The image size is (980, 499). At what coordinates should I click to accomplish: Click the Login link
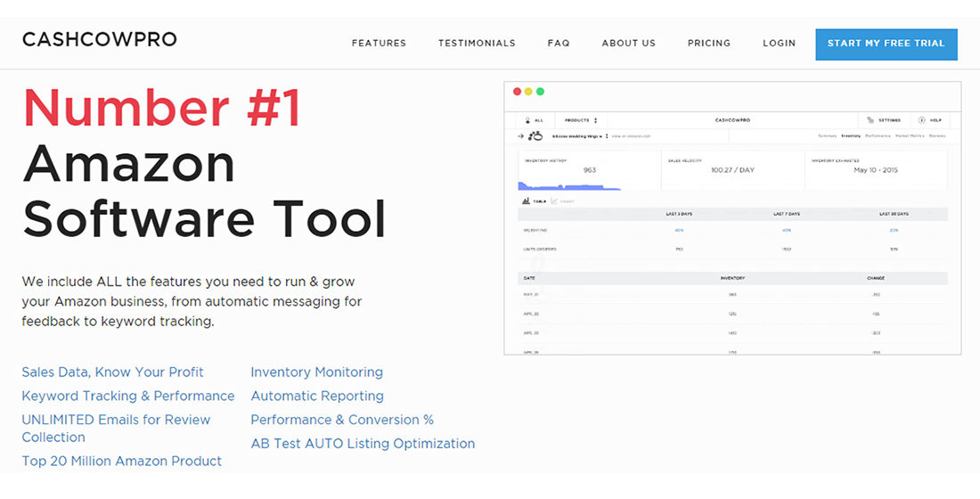[x=780, y=43]
